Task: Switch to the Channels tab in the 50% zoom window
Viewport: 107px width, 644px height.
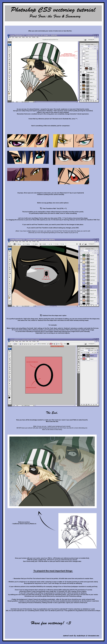Action: [88, 45]
